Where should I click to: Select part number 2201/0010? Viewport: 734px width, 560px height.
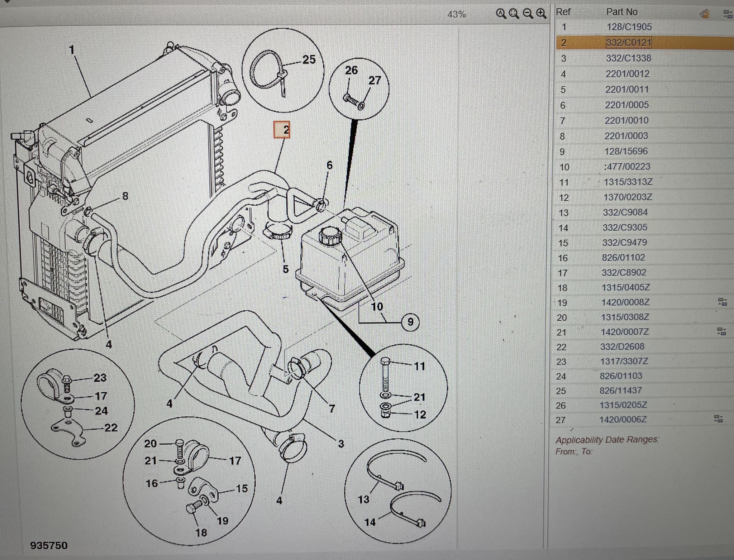tap(626, 120)
